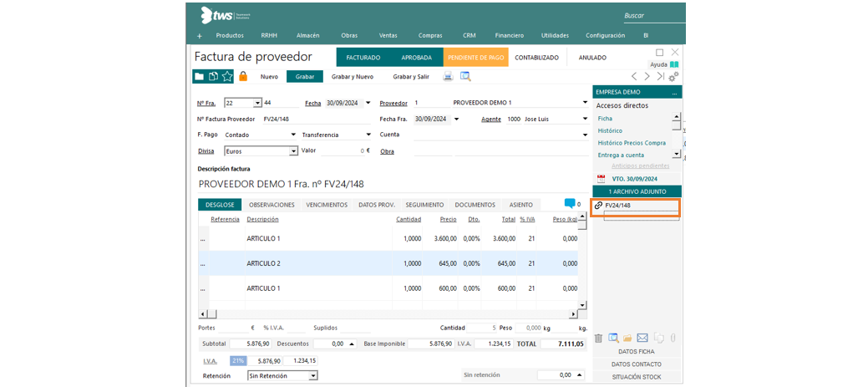The width and height of the screenshot is (868, 387).
Task: Click the Nº Factura Proveedor field
Action: 316,119
